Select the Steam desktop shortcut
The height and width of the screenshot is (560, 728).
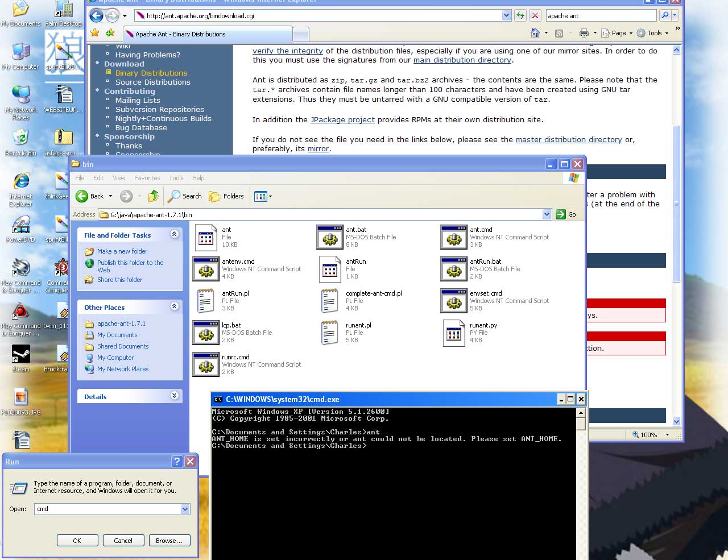coord(21,358)
